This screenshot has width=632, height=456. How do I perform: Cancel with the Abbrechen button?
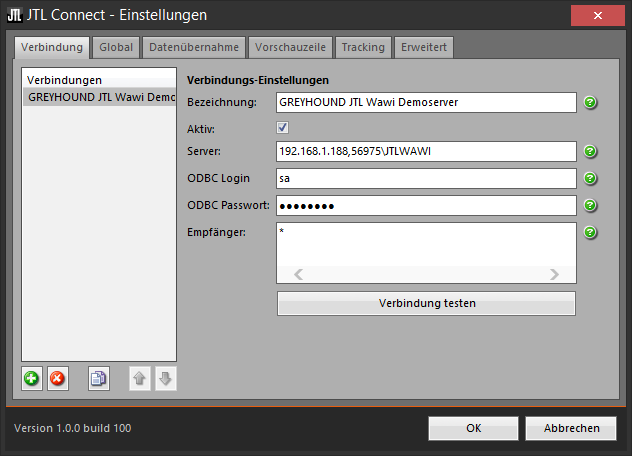[x=571, y=428]
